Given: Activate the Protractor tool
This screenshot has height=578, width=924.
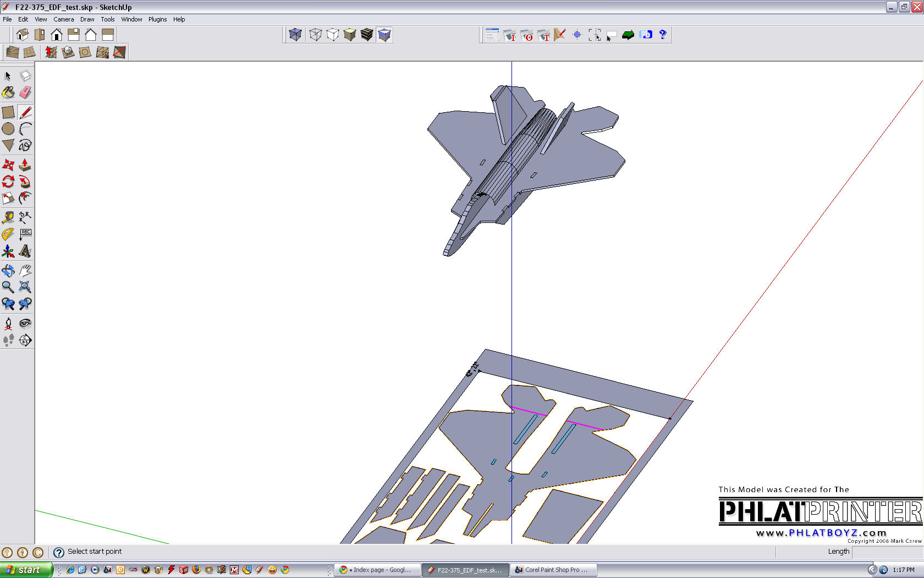Looking at the screenshot, I should pyautogui.click(x=8, y=235).
